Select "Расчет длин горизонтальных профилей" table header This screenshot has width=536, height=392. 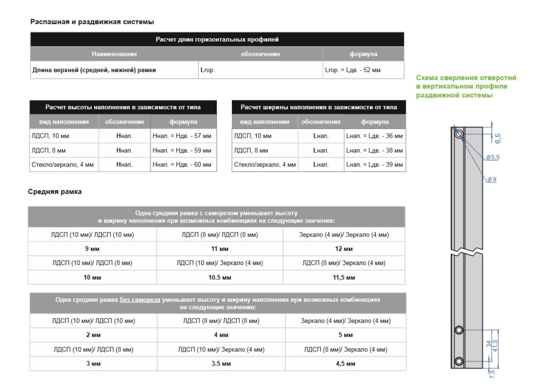(217, 40)
